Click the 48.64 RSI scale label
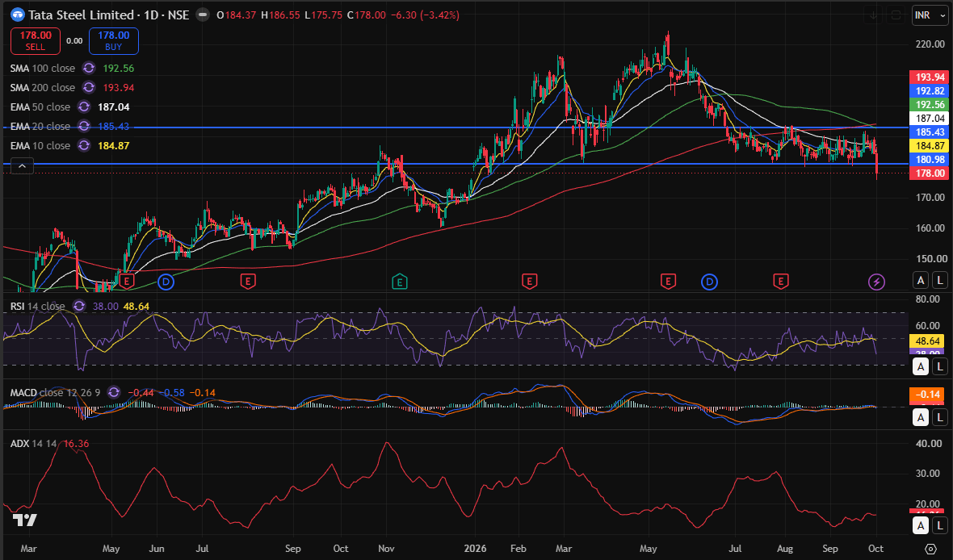This screenshot has height=560, width=953. (x=928, y=341)
